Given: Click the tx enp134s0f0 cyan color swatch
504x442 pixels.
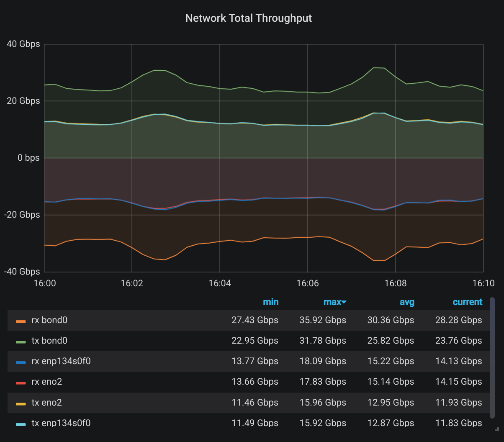Looking at the screenshot, I should pyautogui.click(x=21, y=424).
